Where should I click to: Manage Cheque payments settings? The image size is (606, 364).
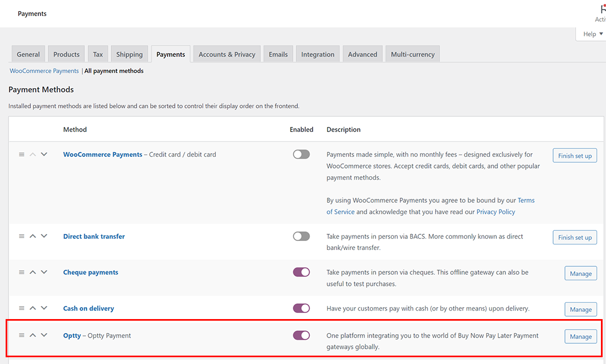[581, 274]
